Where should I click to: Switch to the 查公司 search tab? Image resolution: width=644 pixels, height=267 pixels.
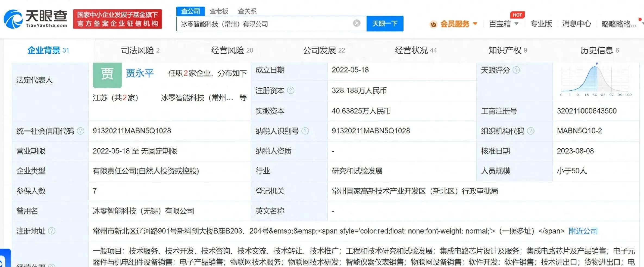tap(190, 11)
